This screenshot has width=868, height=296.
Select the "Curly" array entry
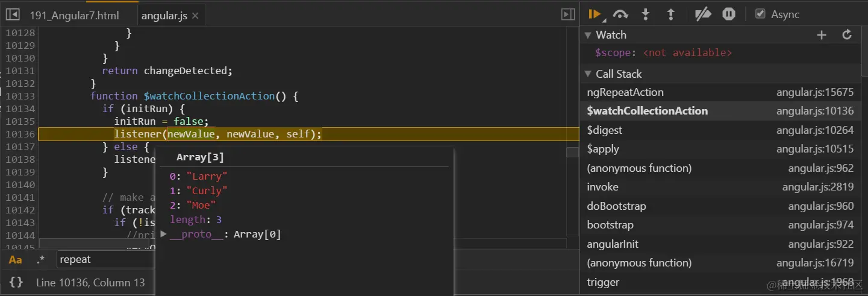click(199, 191)
